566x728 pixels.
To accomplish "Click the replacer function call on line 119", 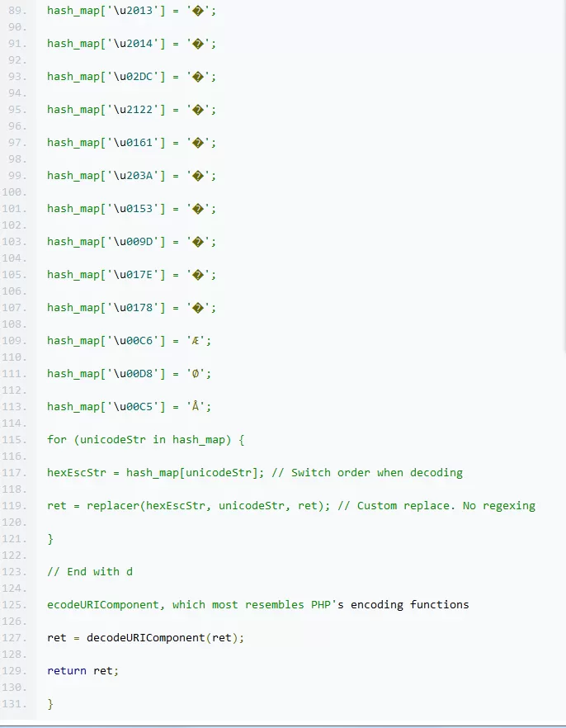I will pos(208,506).
